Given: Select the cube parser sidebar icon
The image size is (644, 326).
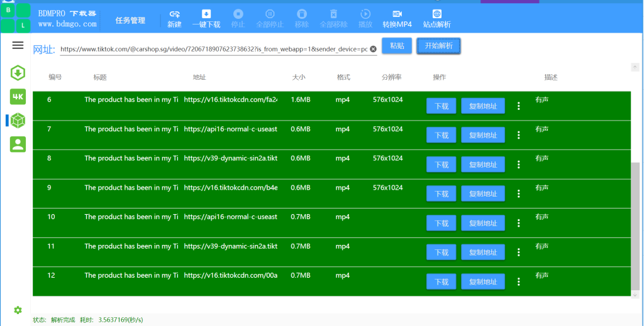Looking at the screenshot, I should (18, 121).
